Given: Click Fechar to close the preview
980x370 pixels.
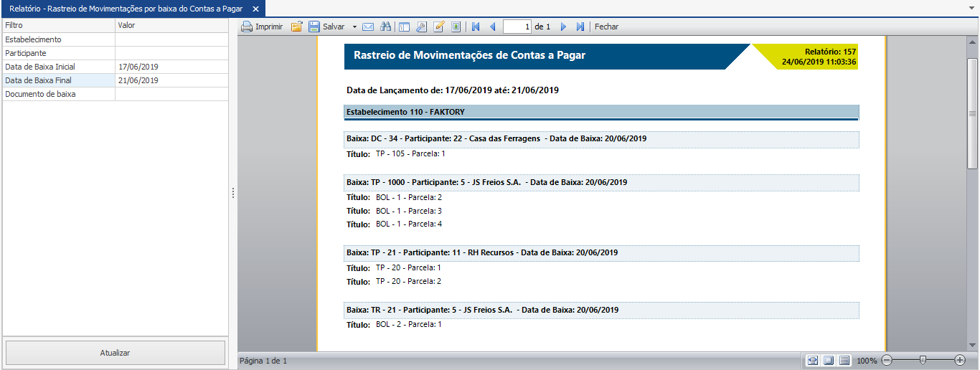Looking at the screenshot, I should click(606, 27).
